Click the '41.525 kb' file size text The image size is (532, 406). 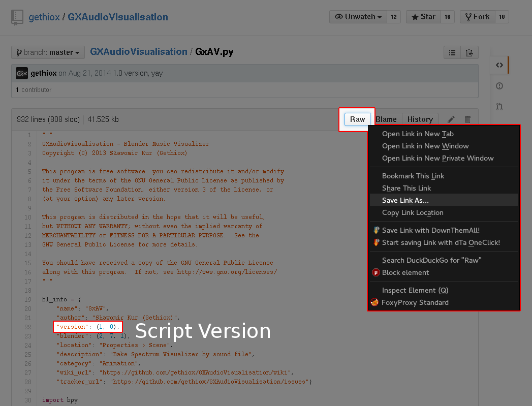coord(103,119)
